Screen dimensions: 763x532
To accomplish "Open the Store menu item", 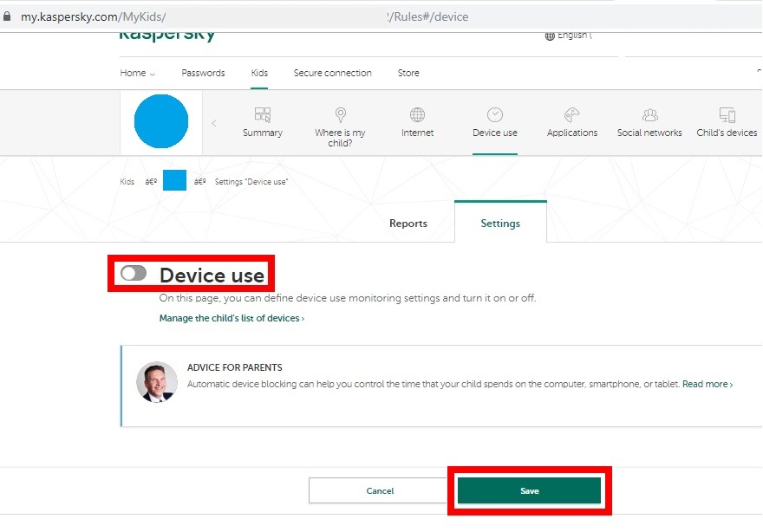I will point(408,73).
